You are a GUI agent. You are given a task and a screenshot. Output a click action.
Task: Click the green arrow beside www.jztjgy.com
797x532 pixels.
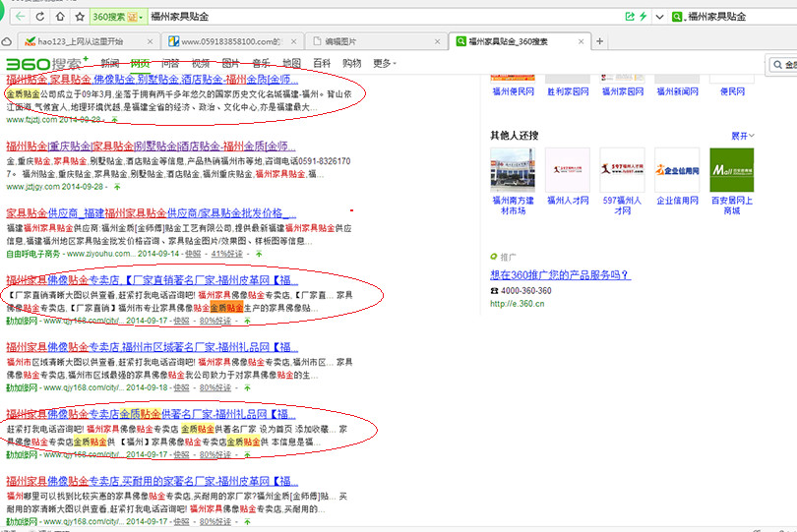(117, 187)
